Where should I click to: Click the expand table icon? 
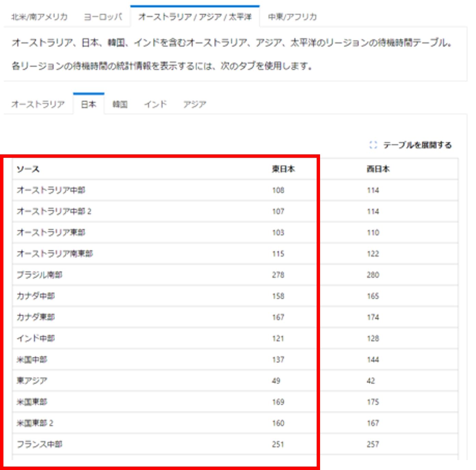click(373, 145)
